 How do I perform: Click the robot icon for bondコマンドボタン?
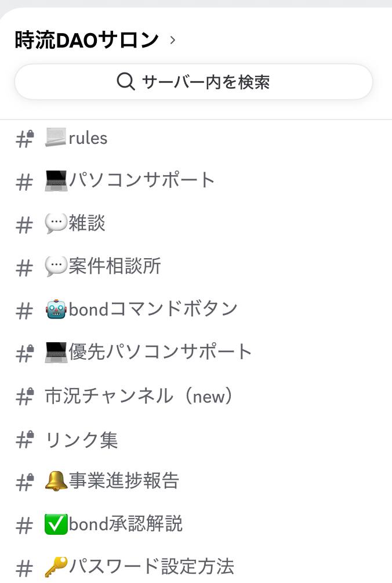(x=56, y=309)
